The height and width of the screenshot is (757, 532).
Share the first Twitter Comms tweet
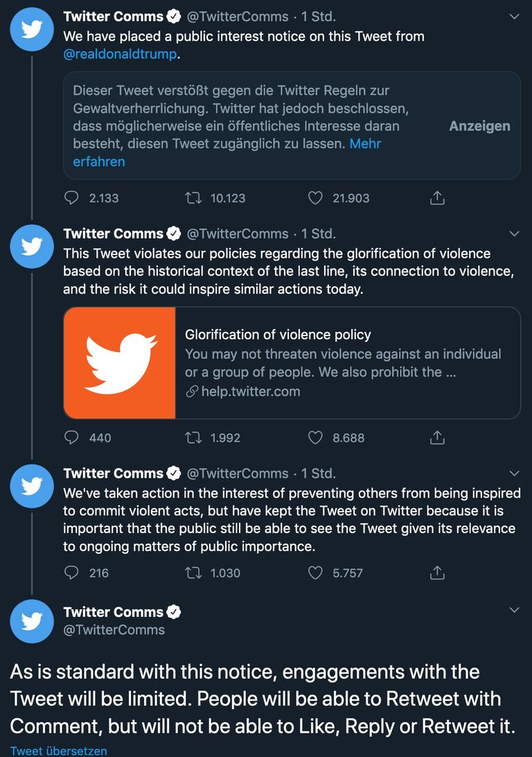click(x=437, y=198)
